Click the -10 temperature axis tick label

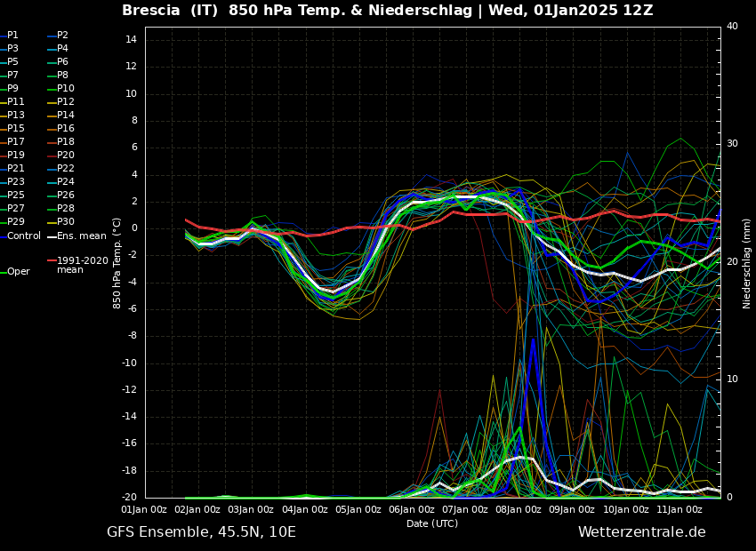[129, 363]
